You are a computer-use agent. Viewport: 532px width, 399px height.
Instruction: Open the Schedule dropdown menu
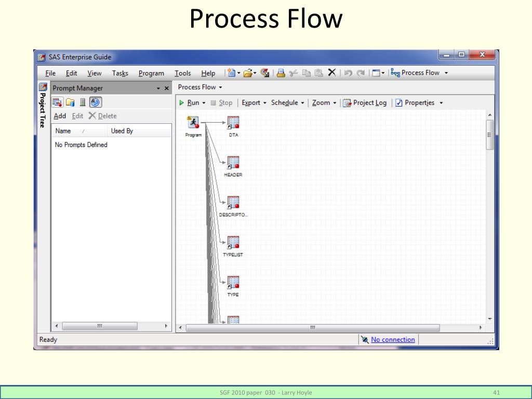click(287, 103)
